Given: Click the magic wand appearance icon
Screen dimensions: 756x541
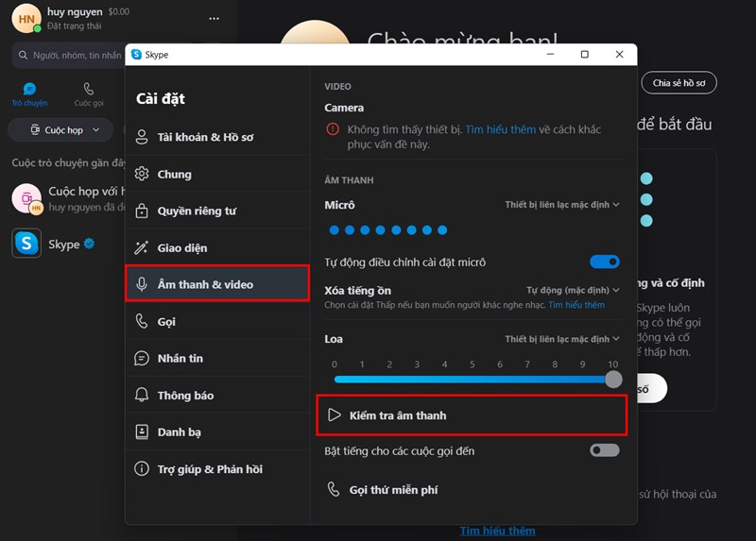Looking at the screenshot, I should click(x=141, y=247).
